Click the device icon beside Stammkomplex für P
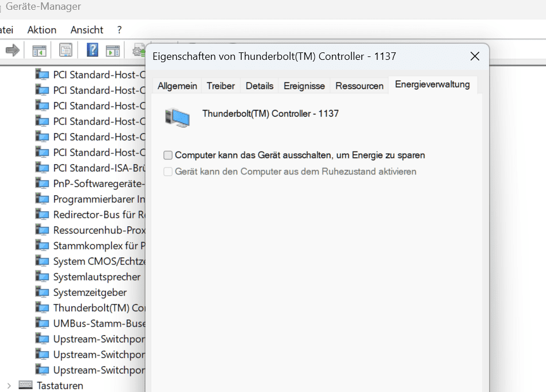 (x=42, y=245)
